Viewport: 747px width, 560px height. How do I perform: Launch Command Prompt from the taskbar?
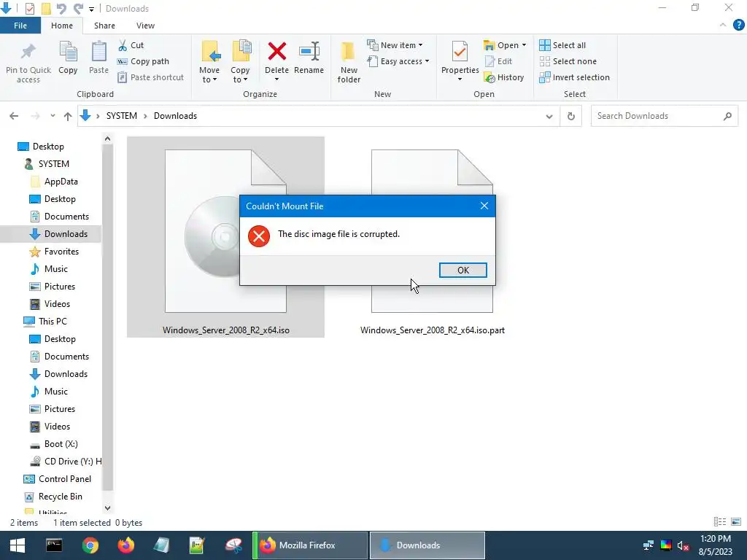[54, 545]
